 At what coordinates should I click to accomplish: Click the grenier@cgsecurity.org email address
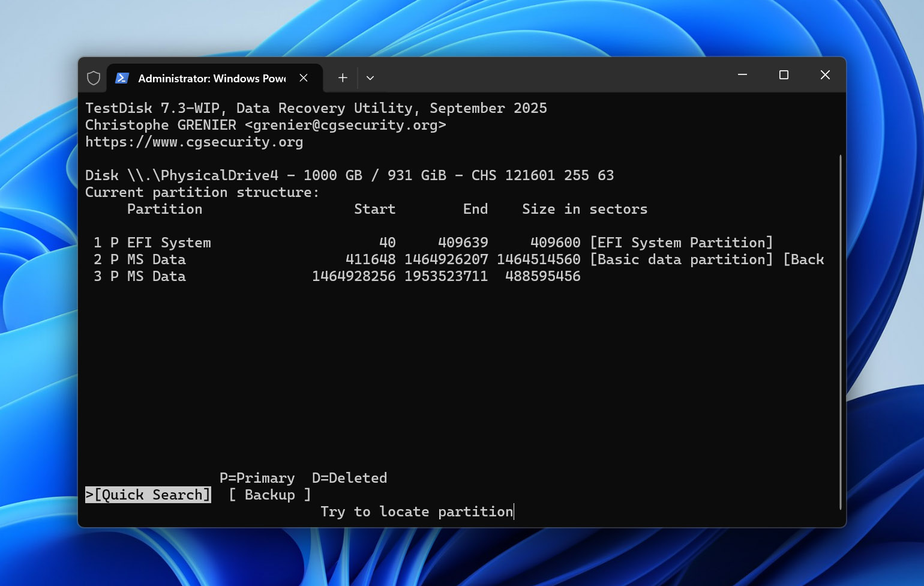[346, 125]
